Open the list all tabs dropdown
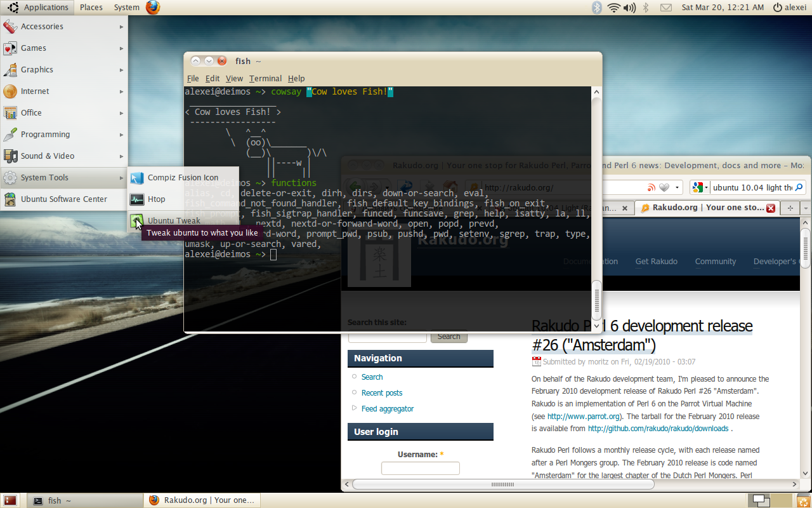The width and height of the screenshot is (812, 508). point(806,208)
